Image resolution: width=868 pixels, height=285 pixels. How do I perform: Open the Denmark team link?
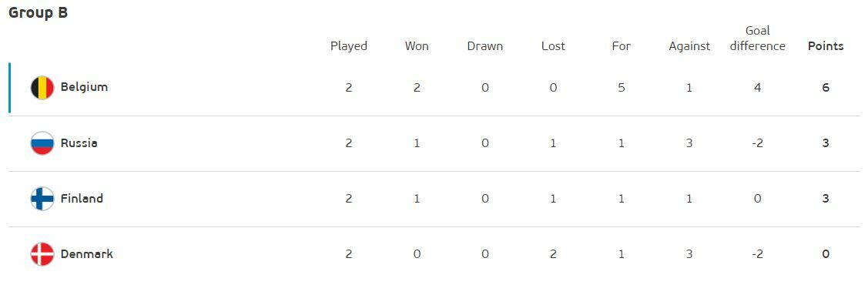(87, 254)
